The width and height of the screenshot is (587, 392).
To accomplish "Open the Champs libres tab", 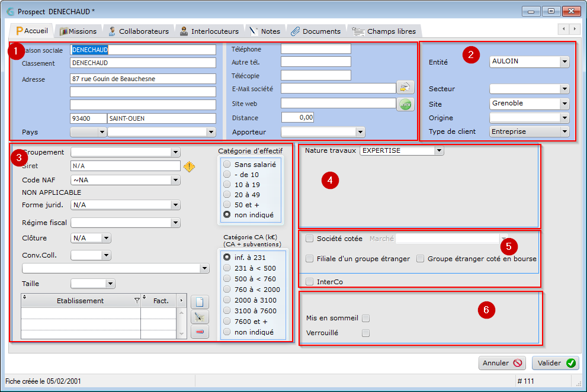I will tap(384, 31).
